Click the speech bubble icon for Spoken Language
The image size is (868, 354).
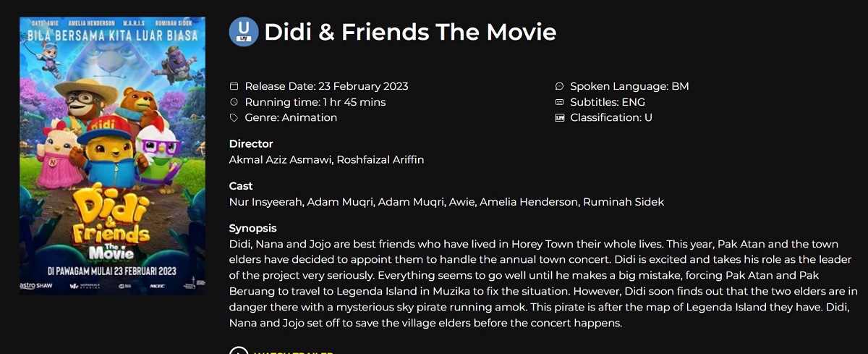tap(559, 86)
